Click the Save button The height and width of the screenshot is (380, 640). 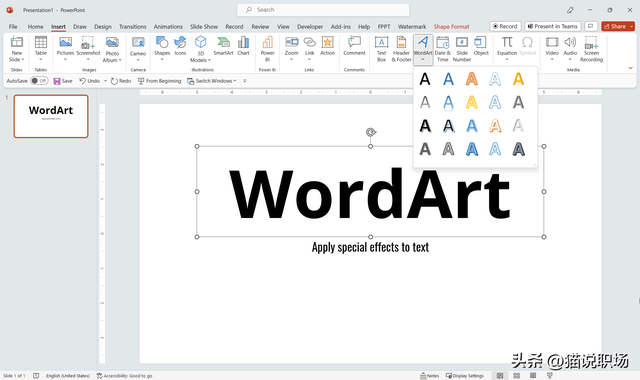tap(63, 81)
